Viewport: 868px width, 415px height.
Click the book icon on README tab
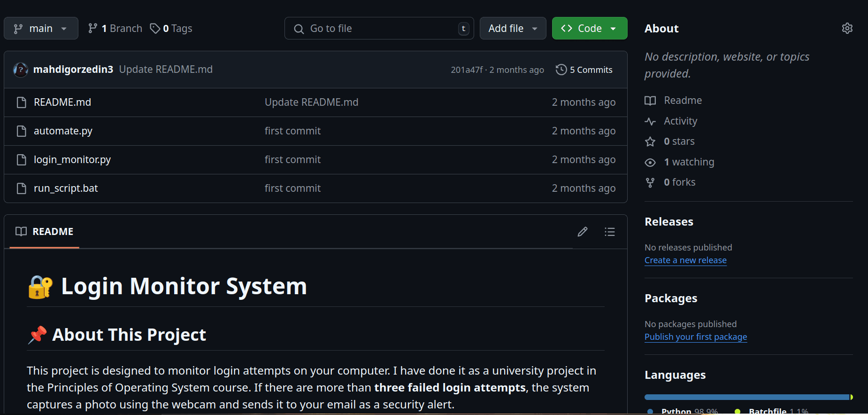21,231
